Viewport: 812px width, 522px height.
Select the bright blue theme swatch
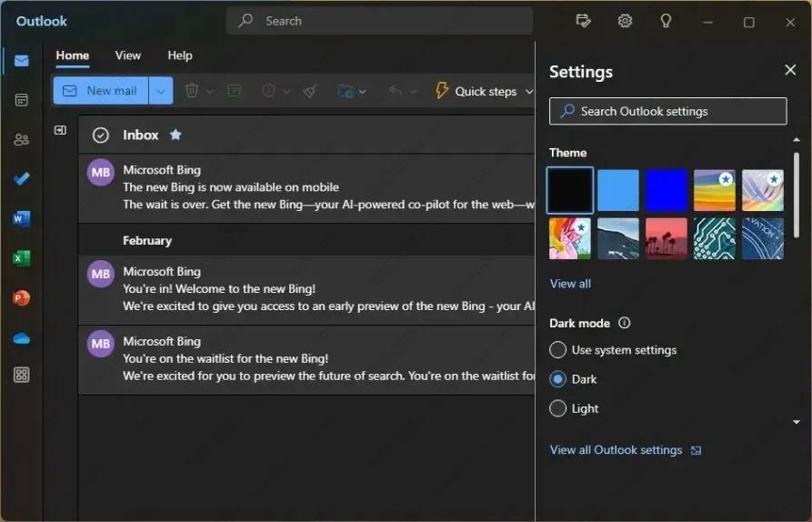pyautogui.click(x=666, y=190)
